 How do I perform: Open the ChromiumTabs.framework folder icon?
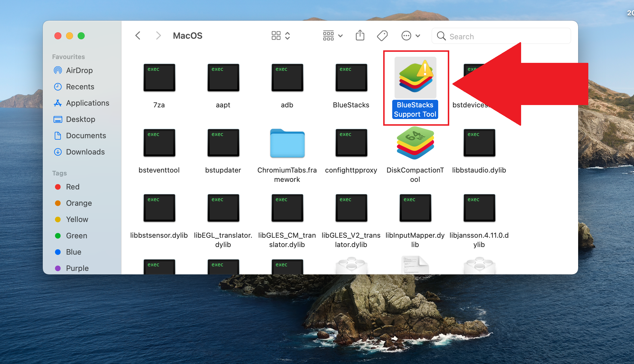coord(287,143)
